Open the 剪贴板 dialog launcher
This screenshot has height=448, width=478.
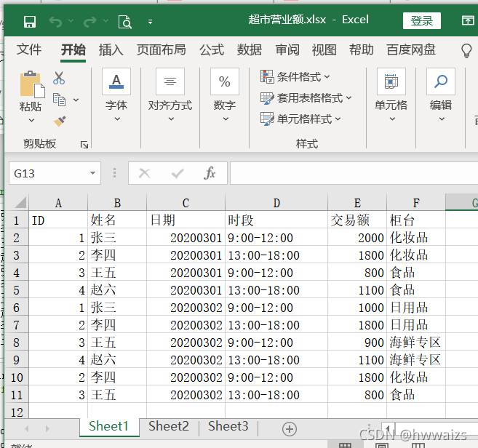84,145
